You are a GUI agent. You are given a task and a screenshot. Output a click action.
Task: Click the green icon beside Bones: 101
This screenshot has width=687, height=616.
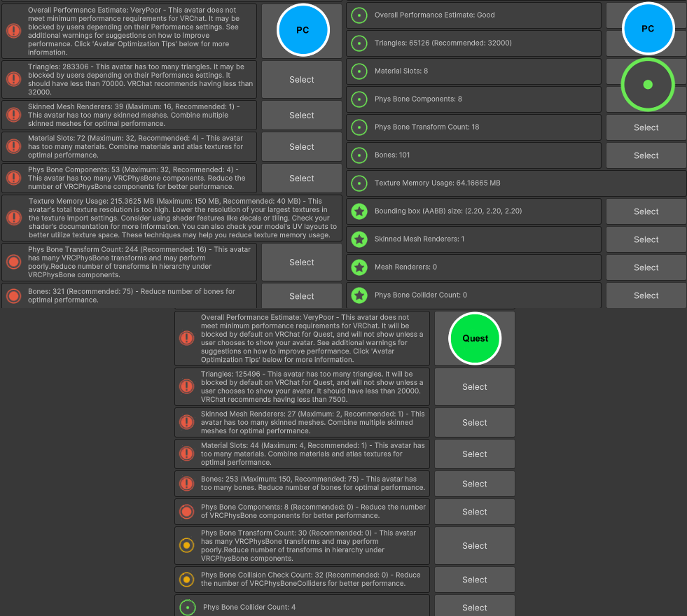point(359,155)
